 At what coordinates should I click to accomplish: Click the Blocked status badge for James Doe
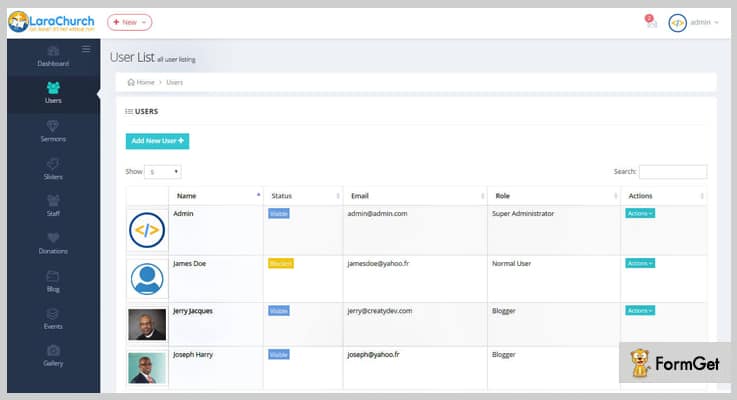pos(281,264)
